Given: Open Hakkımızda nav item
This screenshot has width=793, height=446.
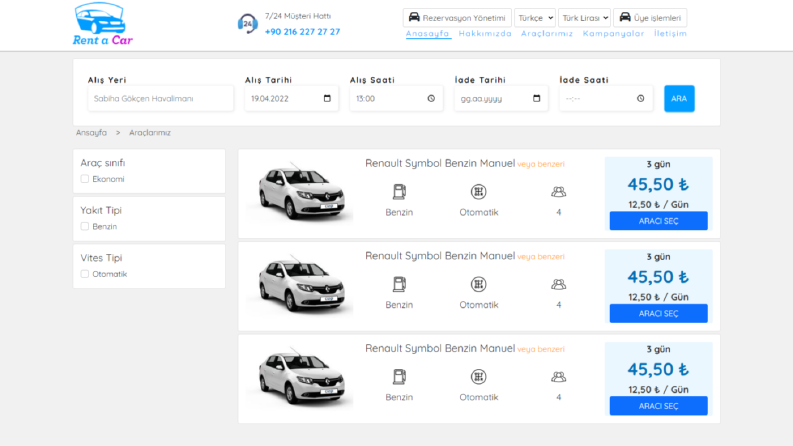Looking at the screenshot, I should 485,33.
